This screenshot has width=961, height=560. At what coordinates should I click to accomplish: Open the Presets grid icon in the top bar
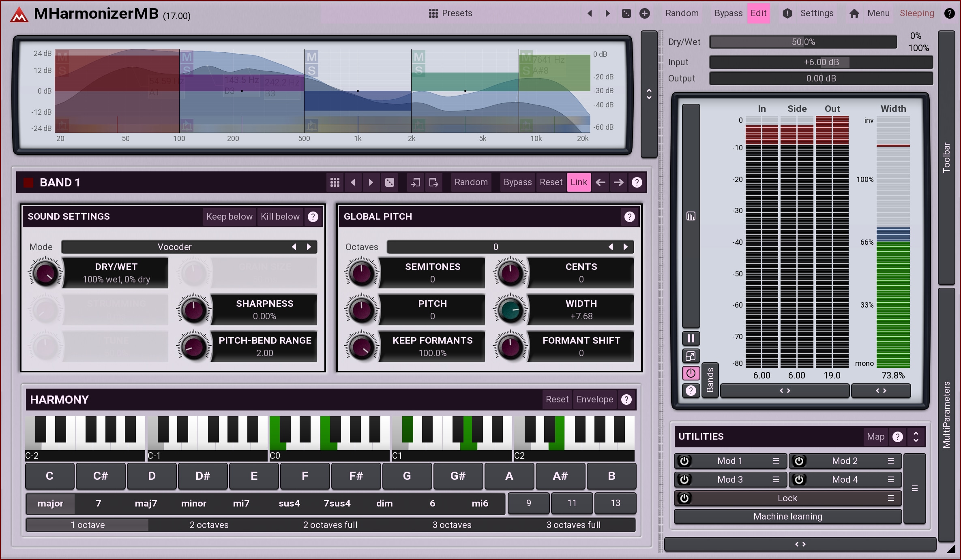[433, 13]
